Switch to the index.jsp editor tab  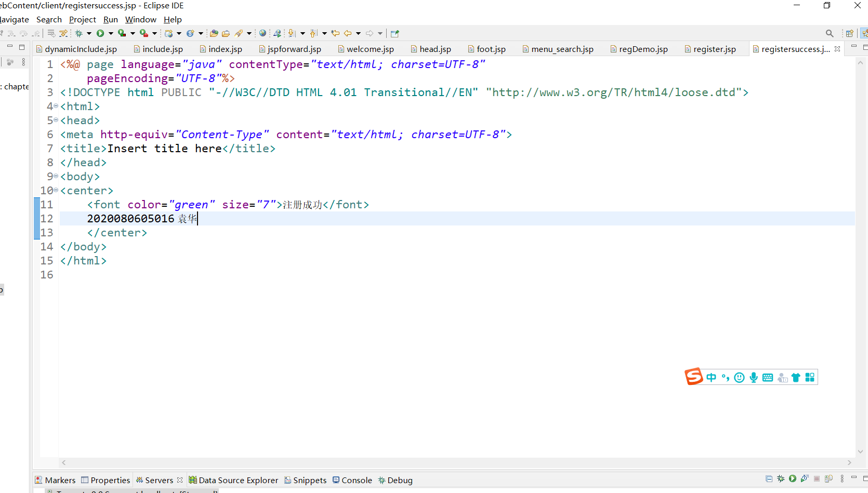(x=221, y=49)
